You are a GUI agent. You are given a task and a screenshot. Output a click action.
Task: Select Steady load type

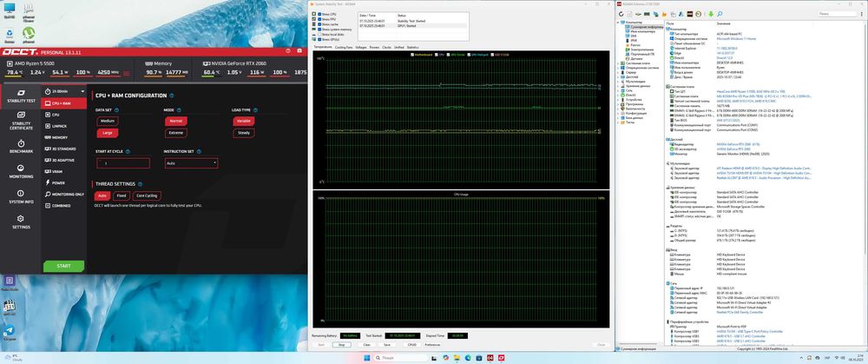[x=244, y=133]
